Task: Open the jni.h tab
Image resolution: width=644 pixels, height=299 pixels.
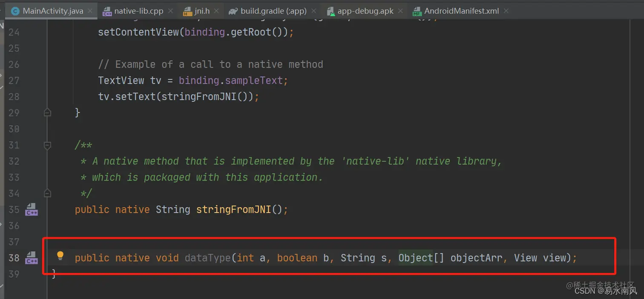Action: (x=201, y=11)
